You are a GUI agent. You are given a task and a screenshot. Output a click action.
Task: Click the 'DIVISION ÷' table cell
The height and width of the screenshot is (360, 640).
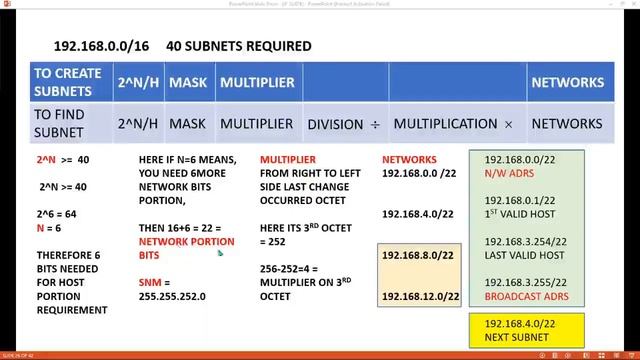(x=346, y=123)
